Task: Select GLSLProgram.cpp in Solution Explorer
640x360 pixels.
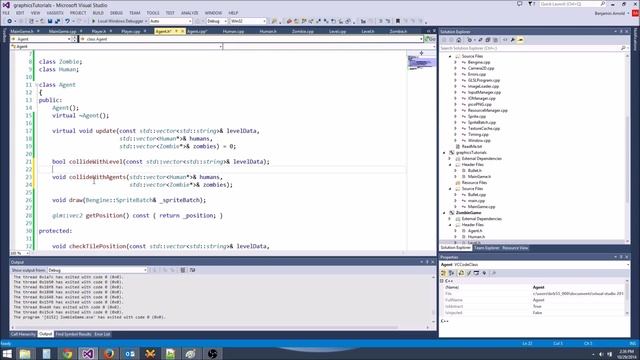Action: click(x=484, y=80)
